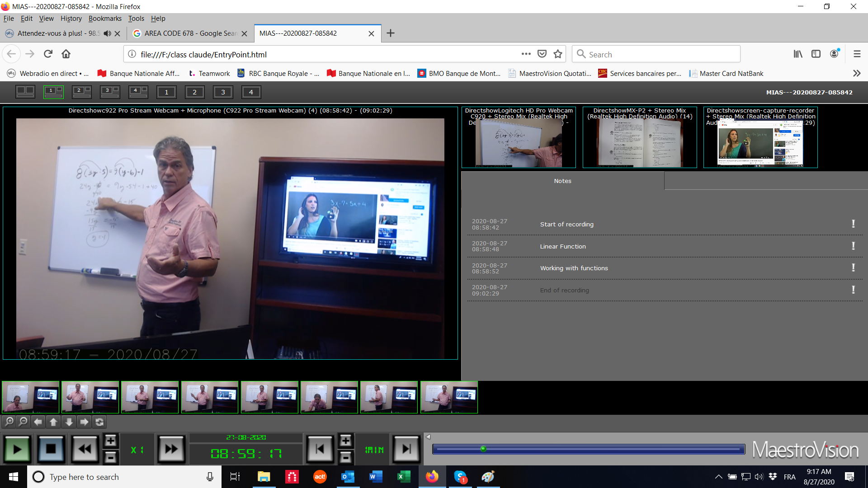Click the left arrow thumbnail navigation icon
Screen dimensions: 868x488
click(38, 422)
